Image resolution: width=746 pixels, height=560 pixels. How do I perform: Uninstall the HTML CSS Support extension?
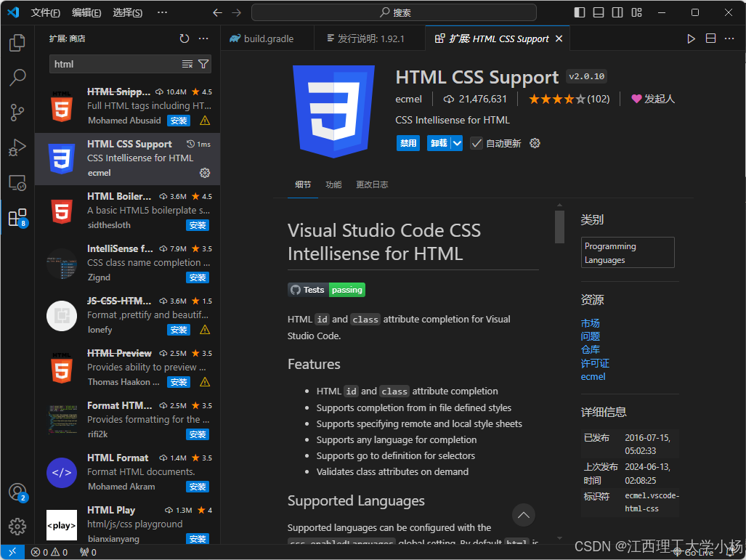pos(439,143)
